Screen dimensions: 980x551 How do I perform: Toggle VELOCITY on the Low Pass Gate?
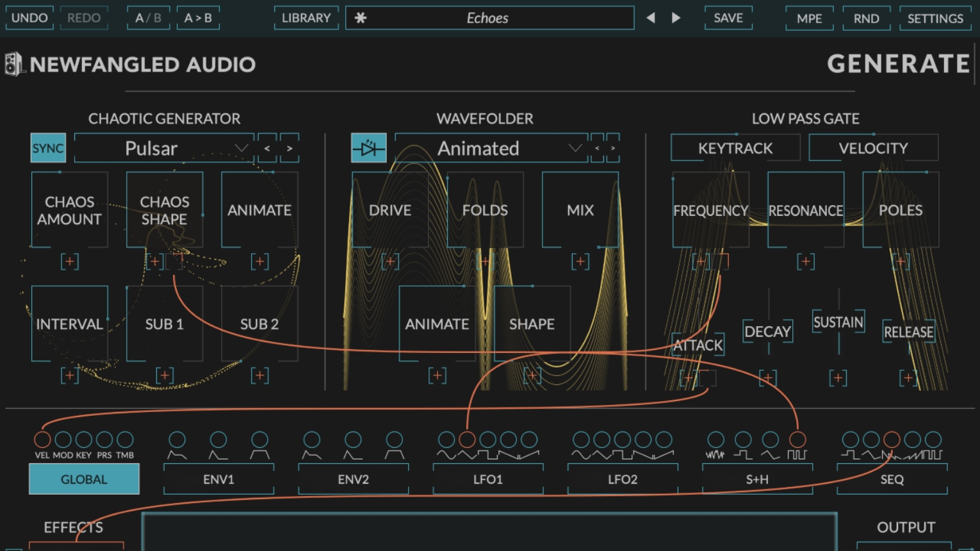tap(873, 147)
